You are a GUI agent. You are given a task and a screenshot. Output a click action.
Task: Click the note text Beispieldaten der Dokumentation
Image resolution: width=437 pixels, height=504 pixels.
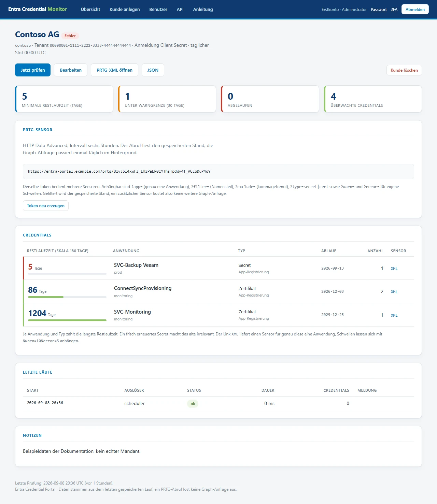coord(82,451)
